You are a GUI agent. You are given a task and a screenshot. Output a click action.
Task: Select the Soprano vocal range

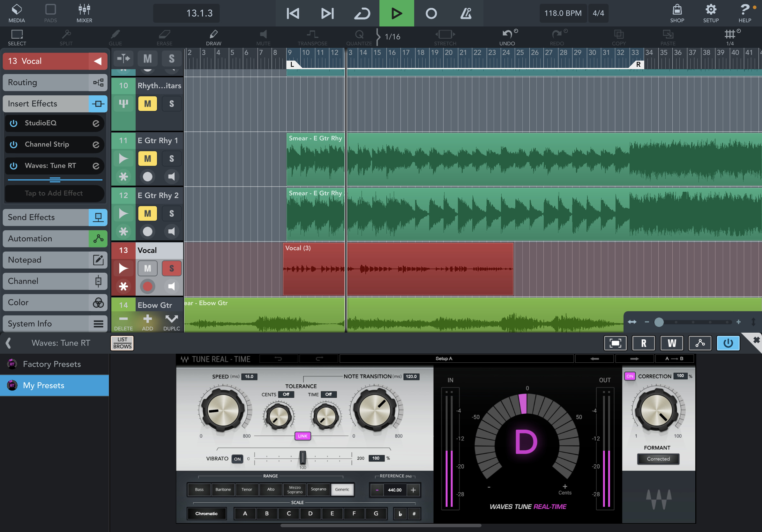coord(318,489)
